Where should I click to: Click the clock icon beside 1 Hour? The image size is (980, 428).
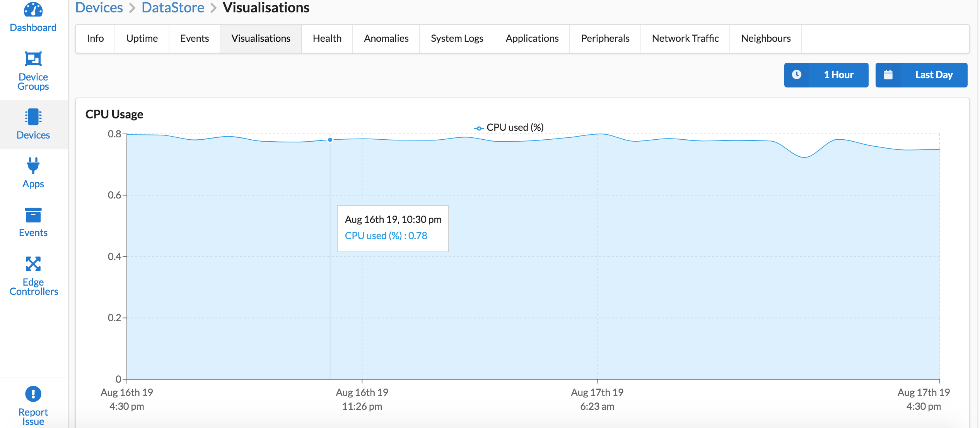click(x=797, y=75)
